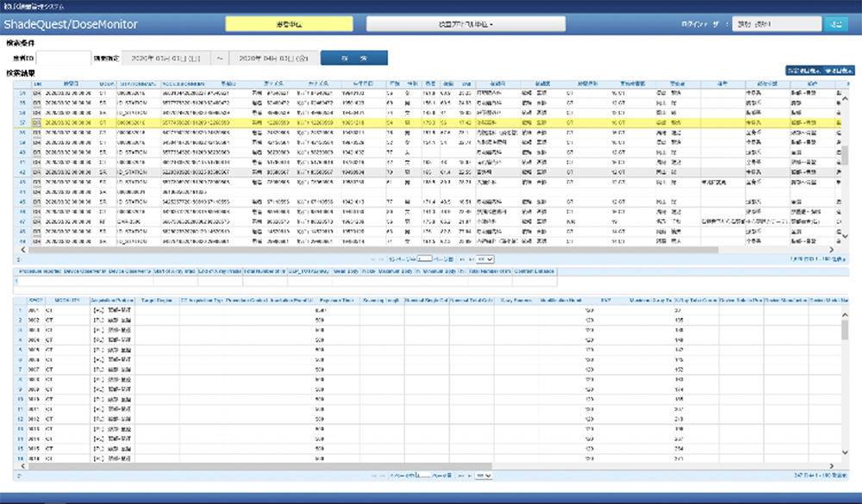Go to last page in top grid pager
The image size is (862, 504).
coord(470,259)
